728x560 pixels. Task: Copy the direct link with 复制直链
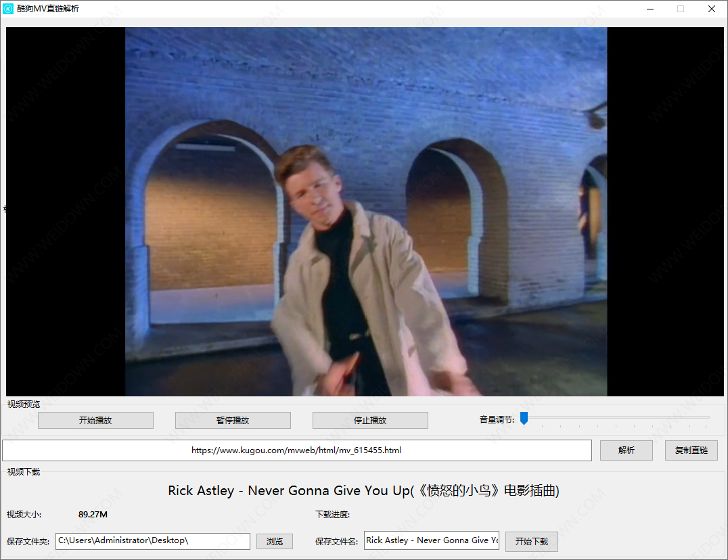click(x=691, y=450)
